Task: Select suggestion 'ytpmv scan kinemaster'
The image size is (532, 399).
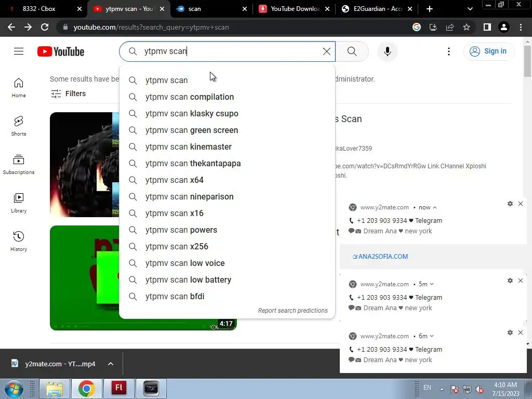Action: tap(227, 147)
